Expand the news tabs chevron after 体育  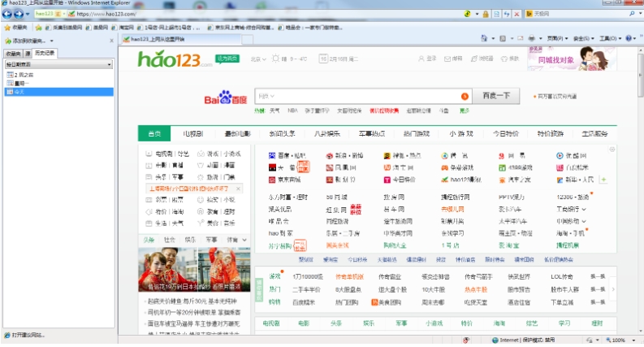244,240
